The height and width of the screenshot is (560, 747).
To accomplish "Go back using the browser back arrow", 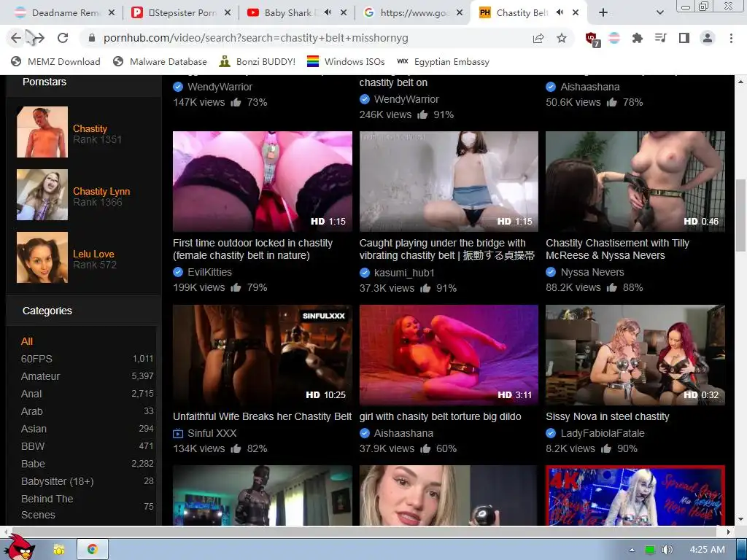I will [x=16, y=38].
